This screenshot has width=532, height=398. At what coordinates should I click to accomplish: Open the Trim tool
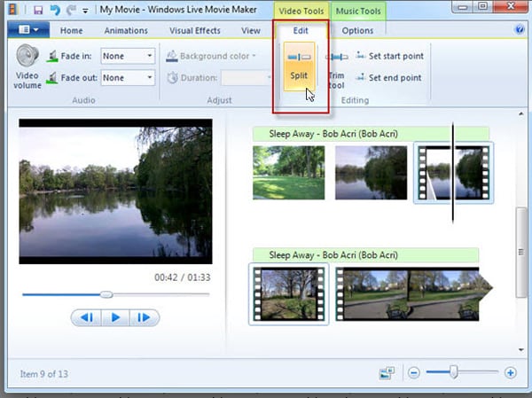[x=337, y=69]
